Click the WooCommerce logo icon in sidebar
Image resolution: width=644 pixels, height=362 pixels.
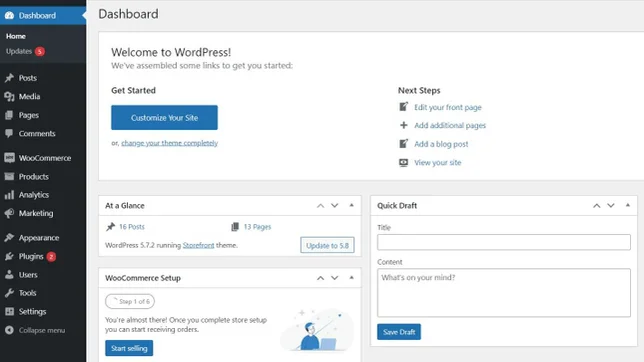9,158
